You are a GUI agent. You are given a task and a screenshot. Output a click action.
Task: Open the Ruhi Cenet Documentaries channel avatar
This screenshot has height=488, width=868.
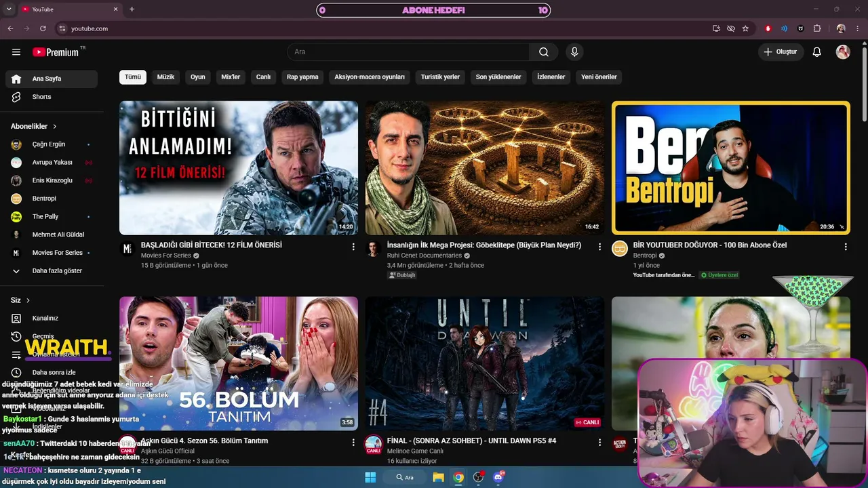373,249
